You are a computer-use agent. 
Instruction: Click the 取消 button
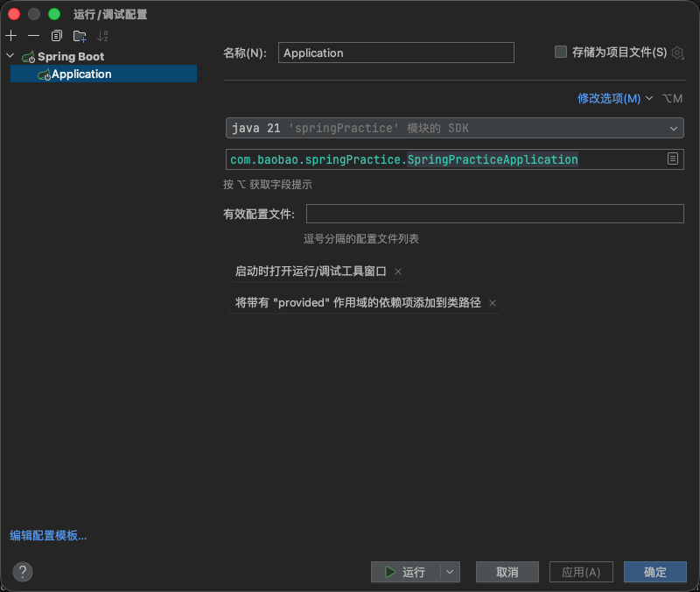[x=507, y=572]
